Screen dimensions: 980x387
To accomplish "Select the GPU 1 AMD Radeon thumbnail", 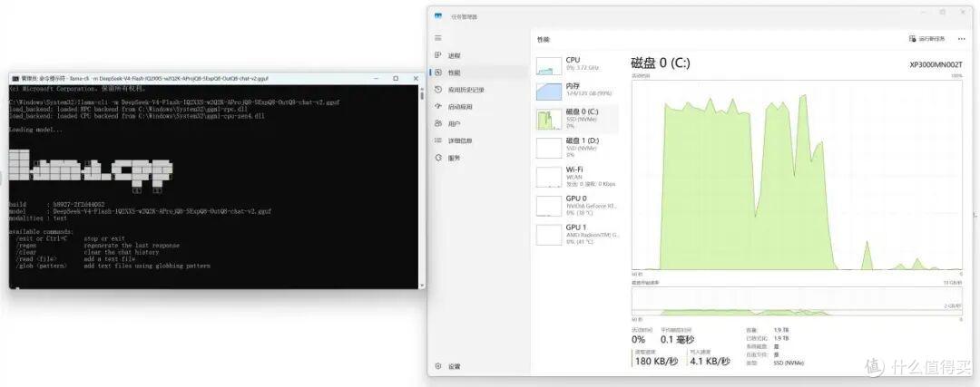I will pyautogui.click(x=549, y=234).
